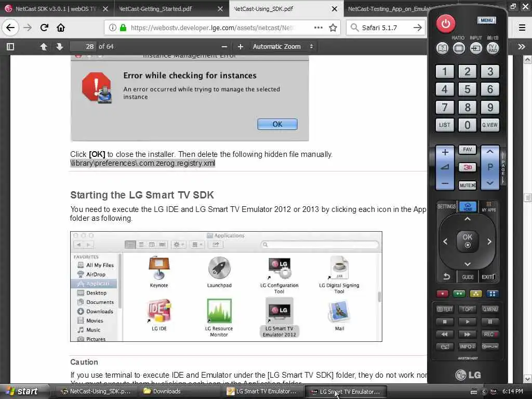The height and width of the screenshot is (399, 532).
Task: Bookmark this page with the star icon
Action: 333,28
